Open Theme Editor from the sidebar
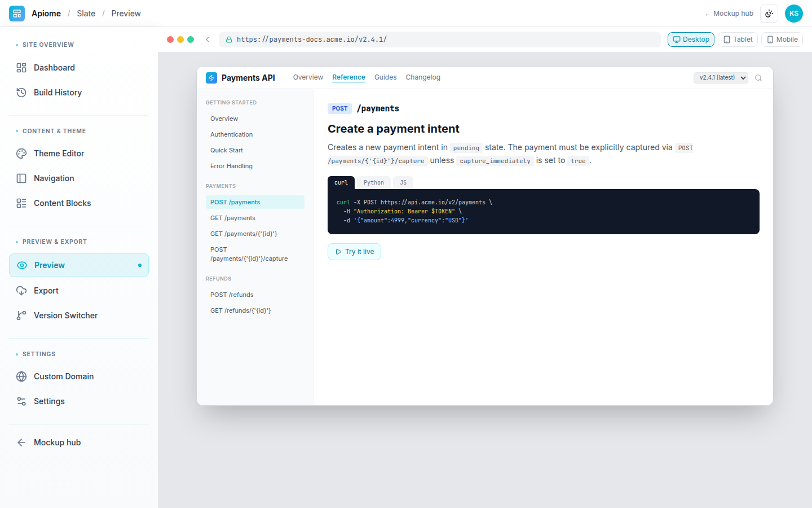Viewport: 812px width, 508px height. [x=79, y=154]
